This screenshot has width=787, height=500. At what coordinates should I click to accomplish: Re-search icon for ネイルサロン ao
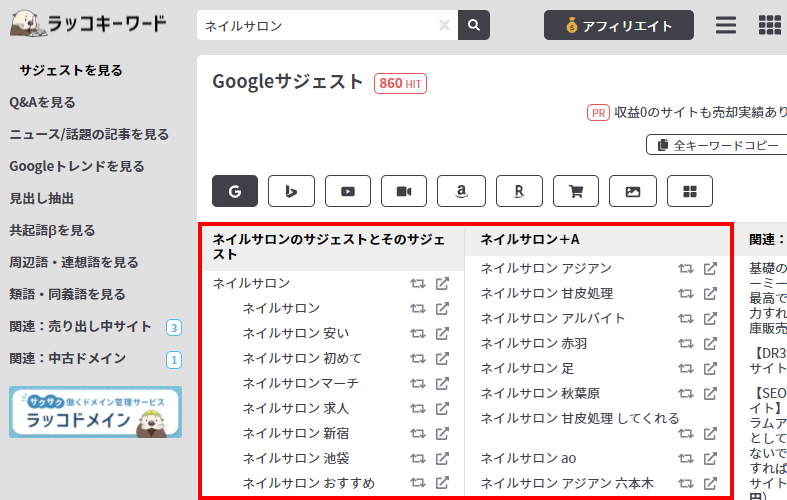pyautogui.click(x=686, y=458)
